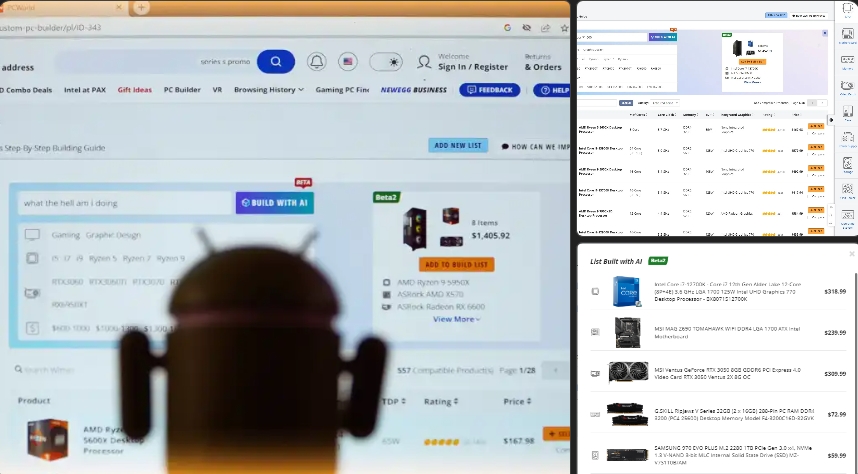Toggle the dark mode sun switch
The height and width of the screenshot is (474, 858).
click(x=386, y=62)
